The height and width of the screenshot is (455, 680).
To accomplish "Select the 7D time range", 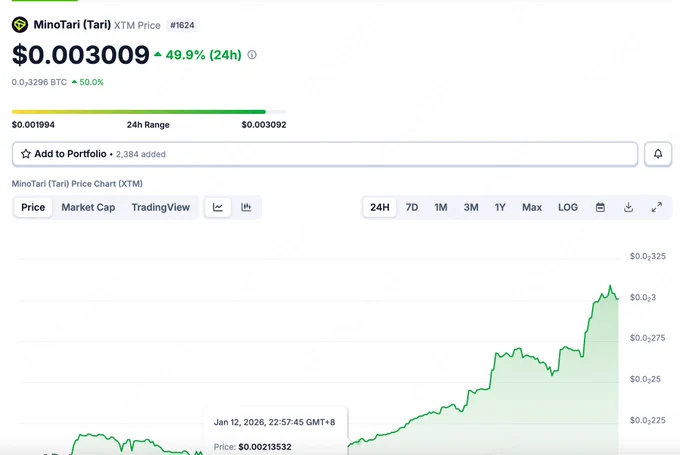I will click(x=412, y=207).
